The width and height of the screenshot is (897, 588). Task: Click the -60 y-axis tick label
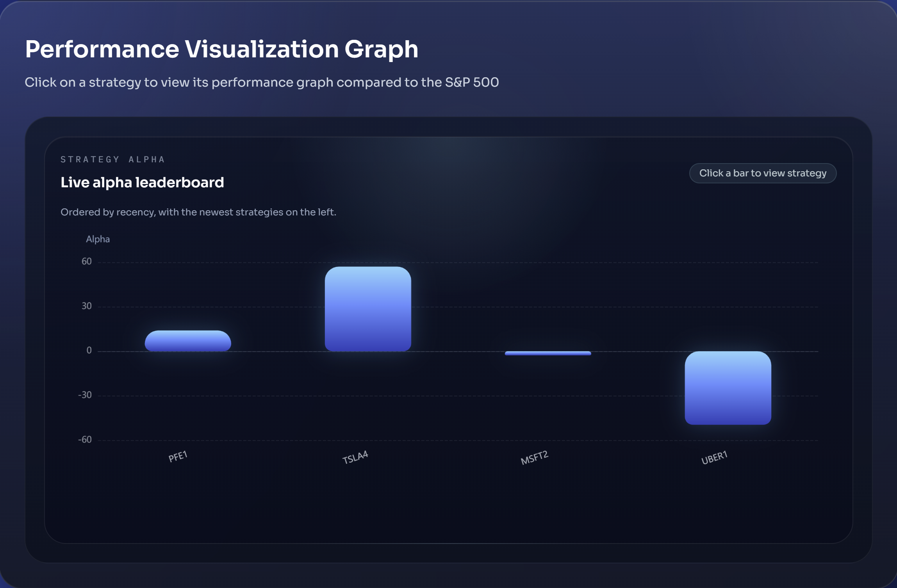point(85,439)
